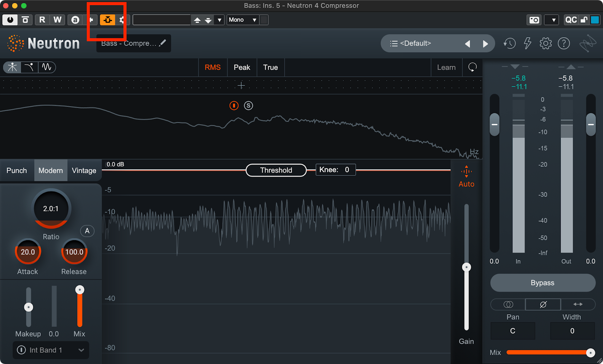Open the undo history clock icon
This screenshot has width=603, height=364.
[510, 43]
